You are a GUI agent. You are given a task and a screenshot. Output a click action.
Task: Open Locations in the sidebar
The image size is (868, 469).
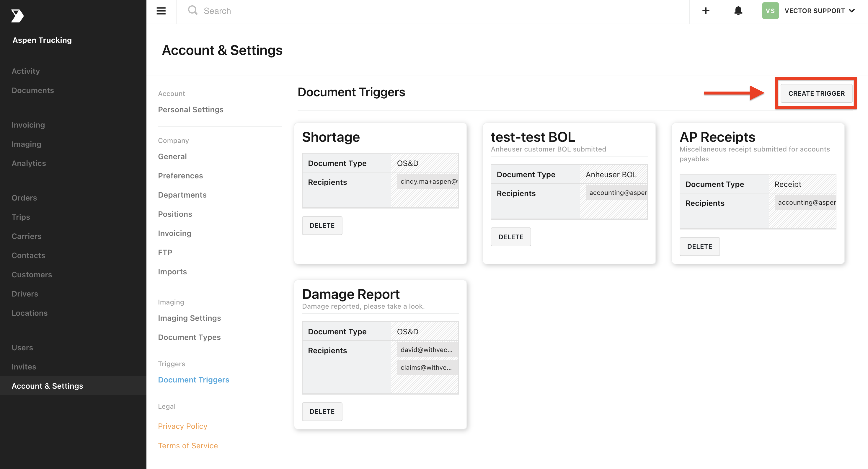30,313
